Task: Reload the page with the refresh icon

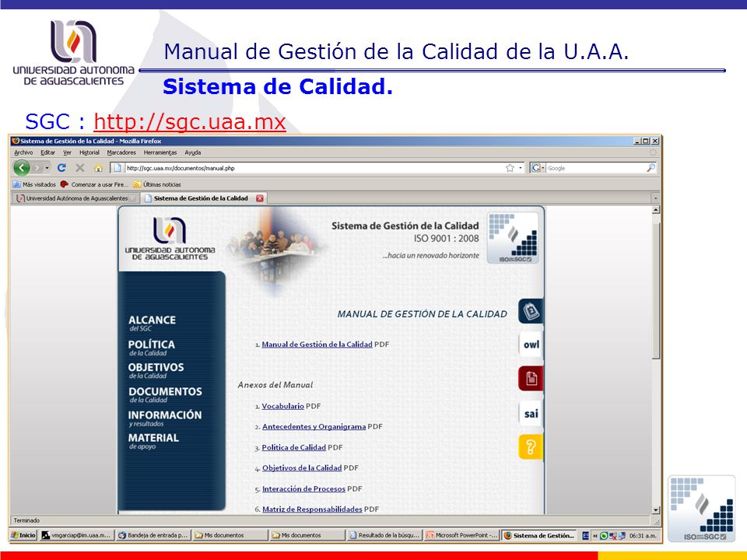Action: (x=61, y=168)
